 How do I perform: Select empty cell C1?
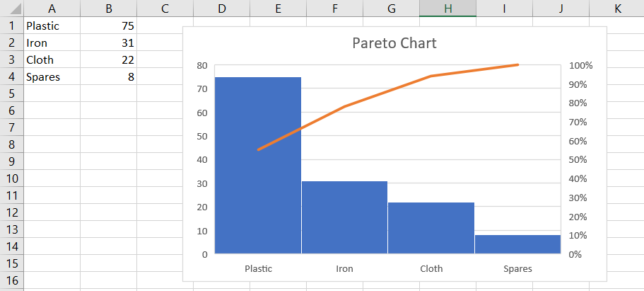coord(165,26)
